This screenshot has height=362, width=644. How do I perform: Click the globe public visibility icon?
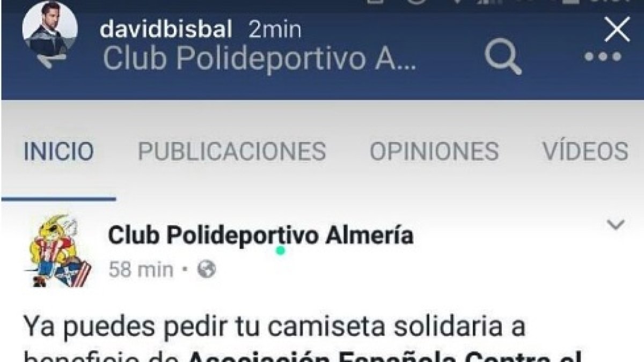click(207, 269)
